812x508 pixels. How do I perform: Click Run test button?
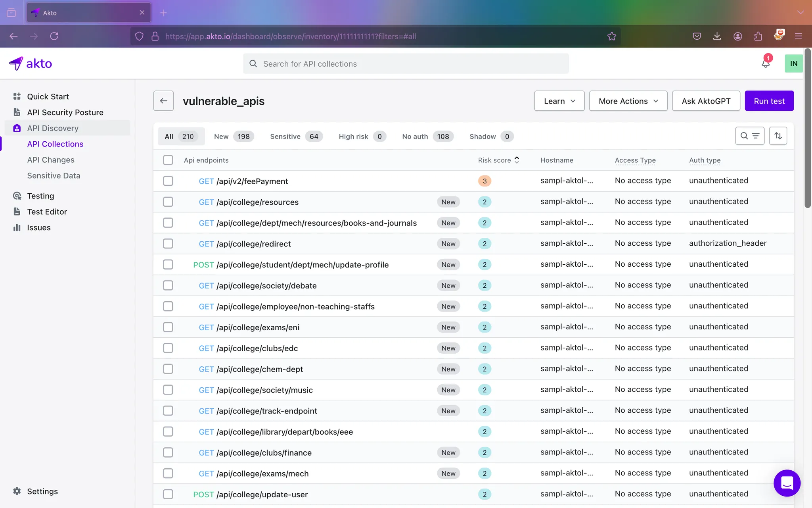[769, 101]
